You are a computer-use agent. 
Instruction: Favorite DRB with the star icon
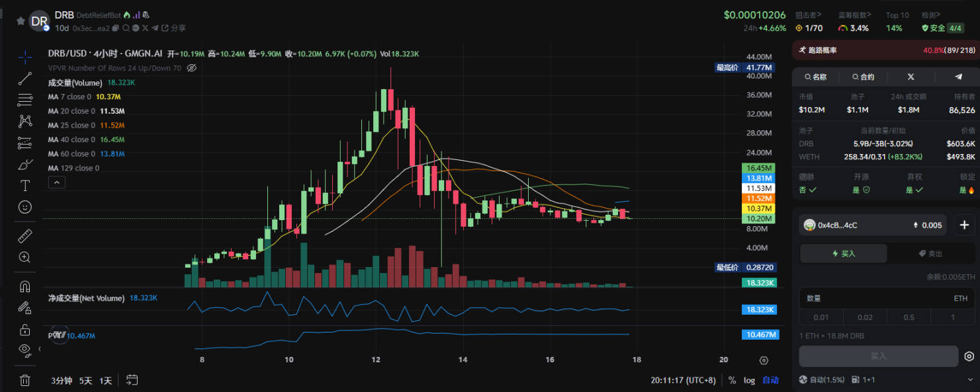click(21, 21)
